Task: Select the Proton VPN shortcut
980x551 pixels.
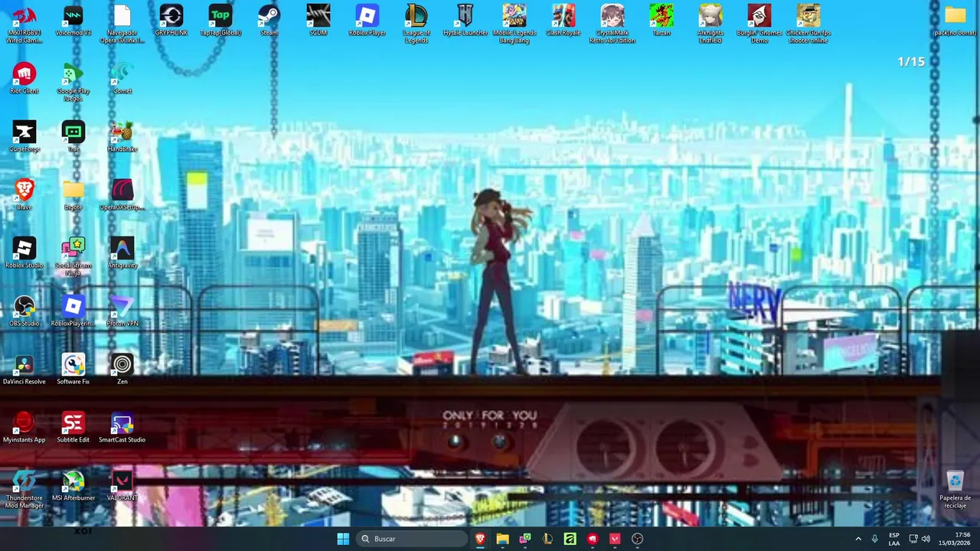Action: click(x=122, y=312)
